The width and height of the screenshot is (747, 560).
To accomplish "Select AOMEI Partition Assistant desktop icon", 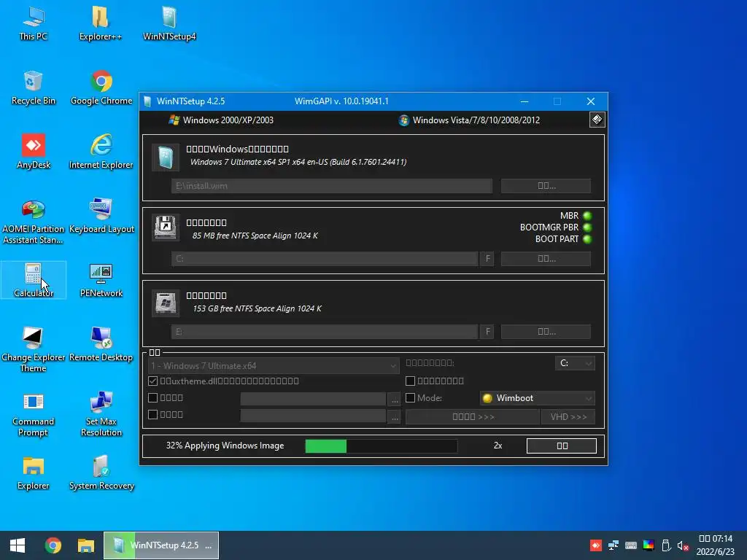I will click(34, 222).
